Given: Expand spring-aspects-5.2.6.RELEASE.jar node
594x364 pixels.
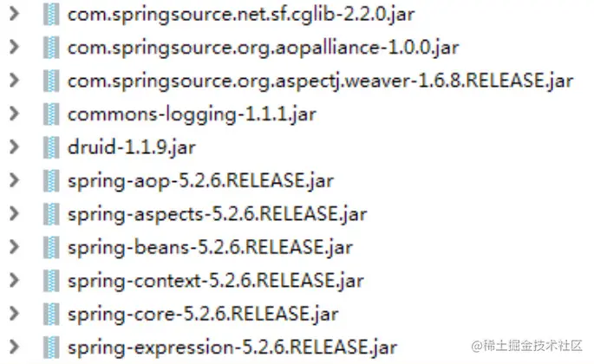Looking at the screenshot, I should (x=15, y=213).
